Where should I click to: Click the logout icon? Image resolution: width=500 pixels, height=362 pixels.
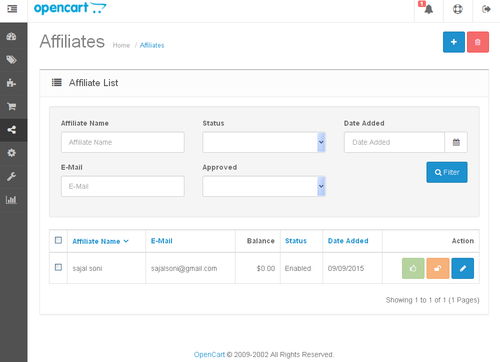click(486, 9)
